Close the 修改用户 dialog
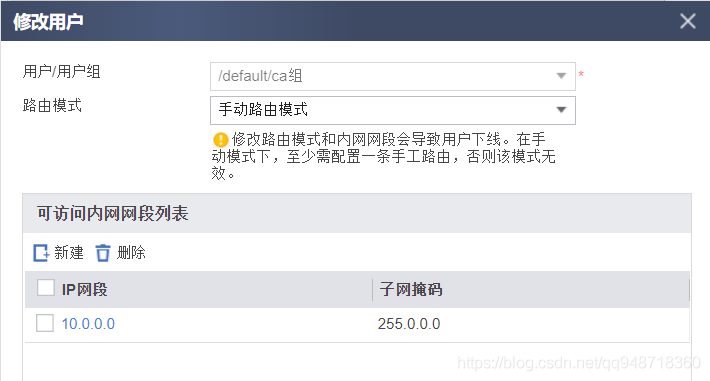 coord(687,21)
